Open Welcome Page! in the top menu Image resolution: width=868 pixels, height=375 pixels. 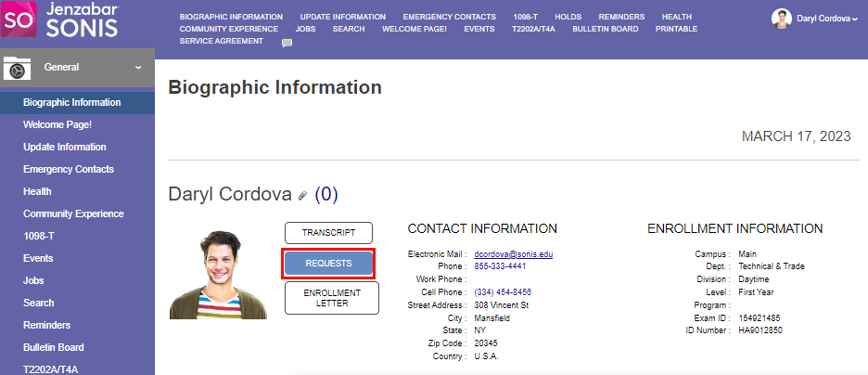(x=415, y=29)
